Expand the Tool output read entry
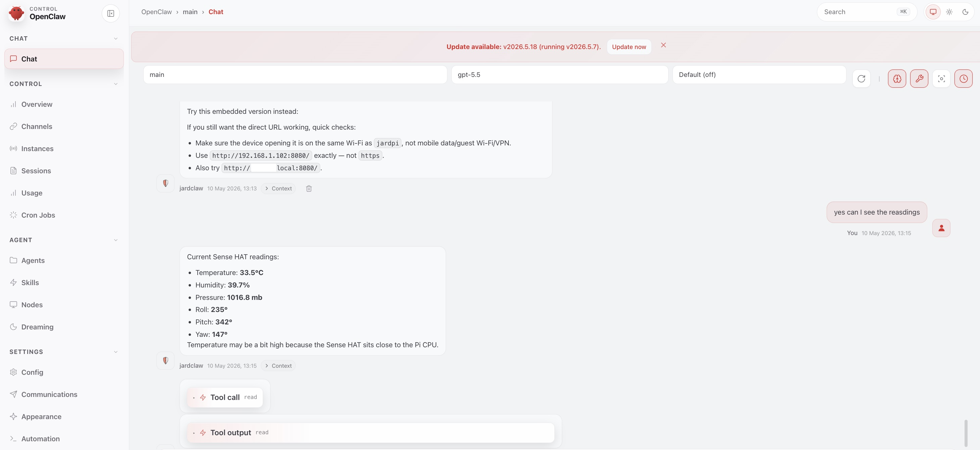Viewport: 980px width, 450px height. pos(371,433)
